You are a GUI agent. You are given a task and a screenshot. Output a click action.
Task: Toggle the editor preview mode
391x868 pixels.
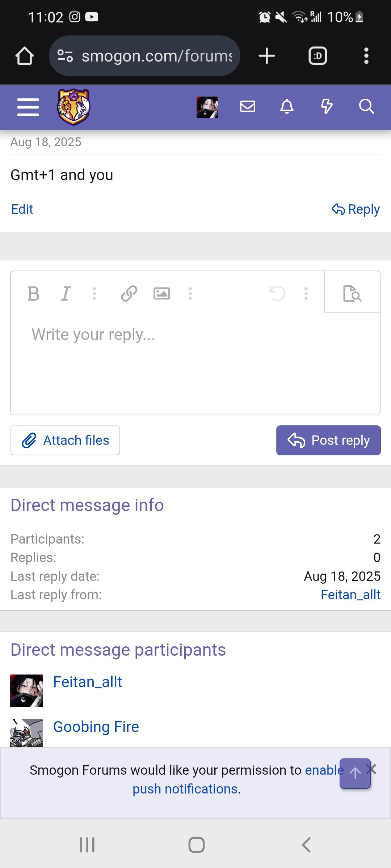point(352,293)
